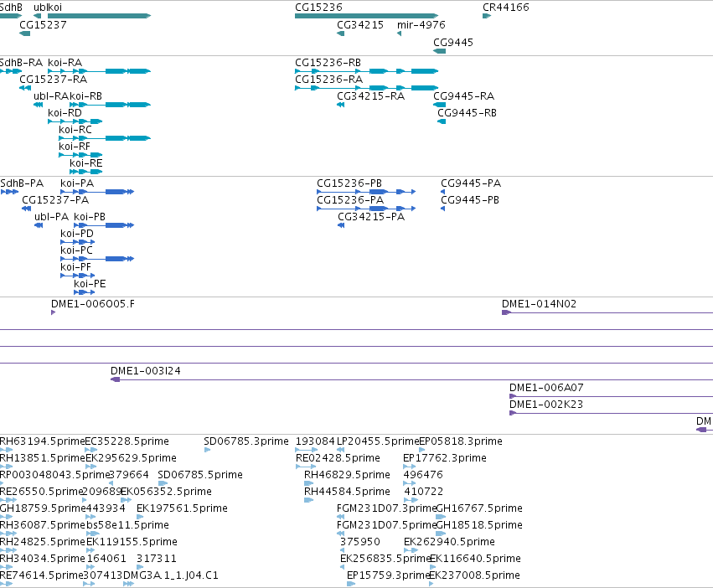Open the EC35228.5prime EST label

click(127, 441)
